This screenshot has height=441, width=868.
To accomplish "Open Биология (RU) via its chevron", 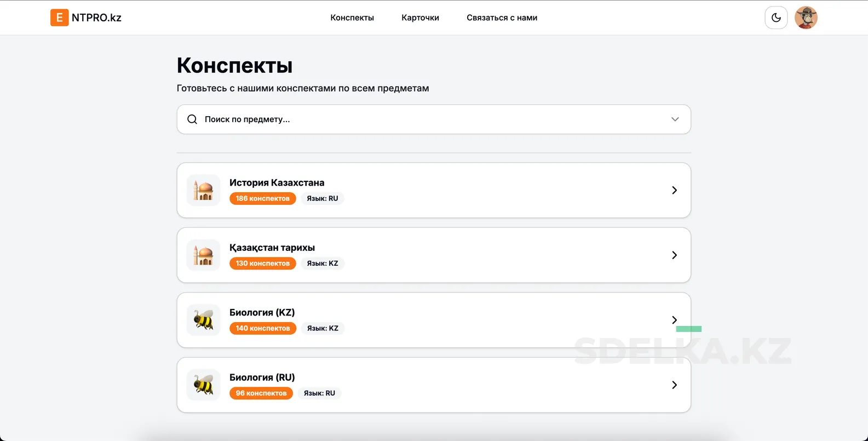I will pyautogui.click(x=675, y=385).
